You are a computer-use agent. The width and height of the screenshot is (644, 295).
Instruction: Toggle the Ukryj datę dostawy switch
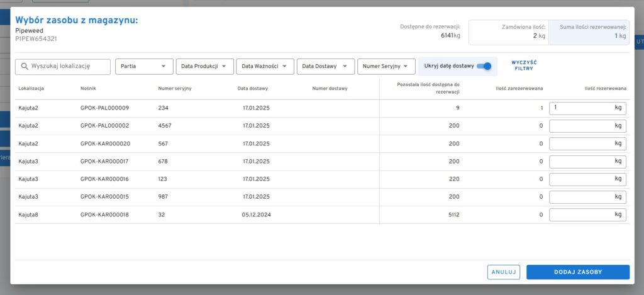[x=484, y=66]
